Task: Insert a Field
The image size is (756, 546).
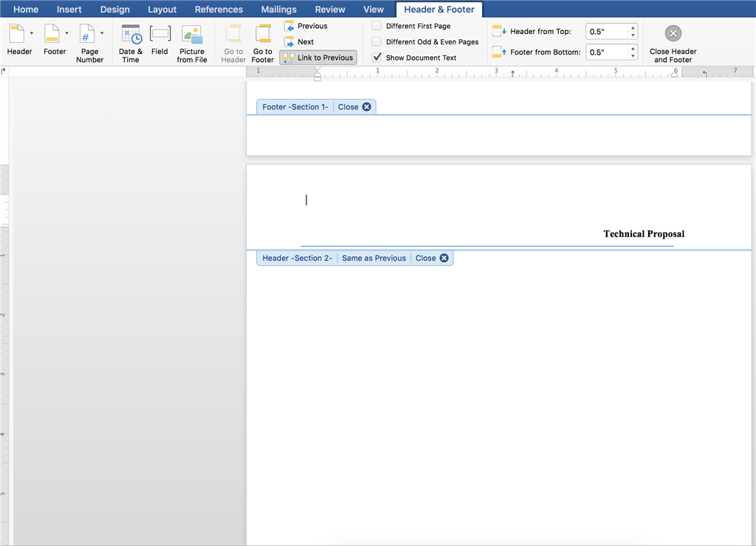Action: click(159, 40)
